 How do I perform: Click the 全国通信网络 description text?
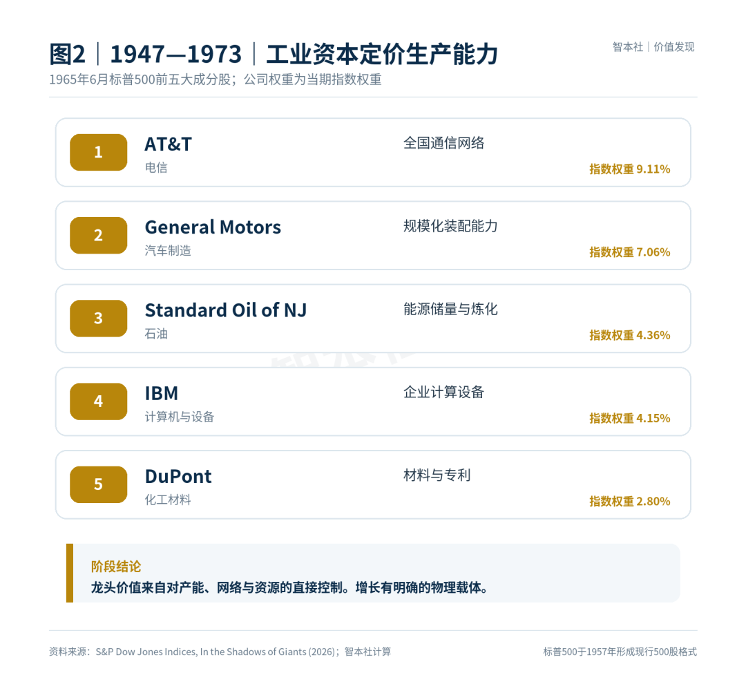(443, 143)
